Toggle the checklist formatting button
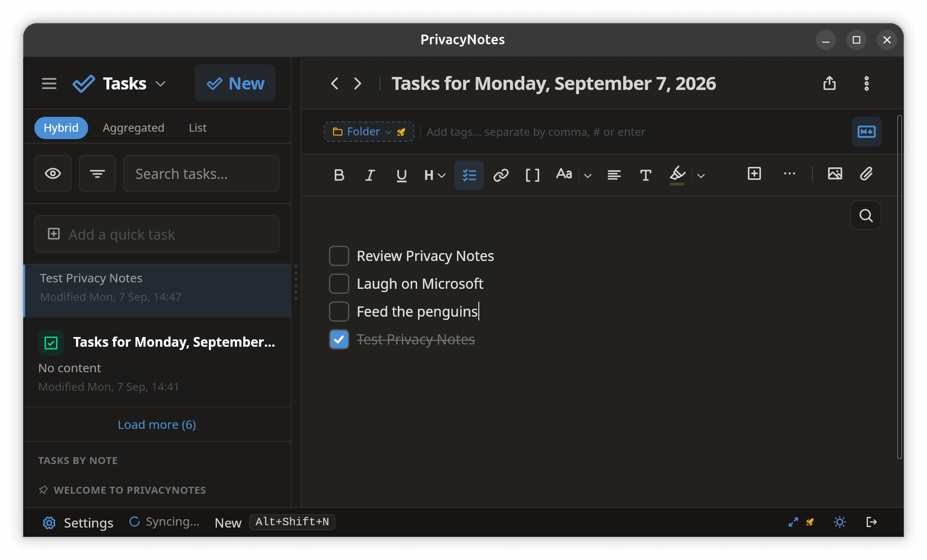 point(469,175)
